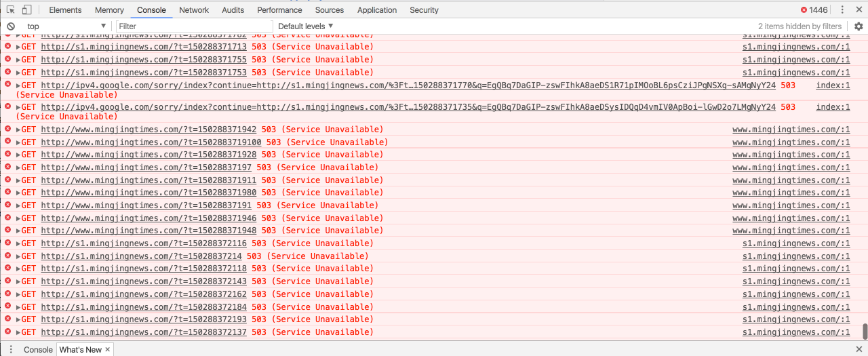This screenshot has height=356, width=868.
Task: Click error icon for request t=150288372137
Action: [8, 332]
